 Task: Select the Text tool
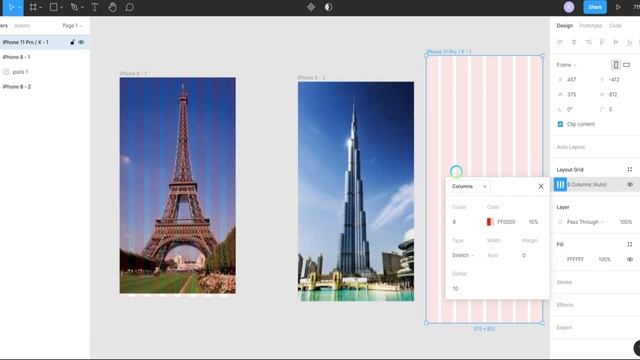[95, 7]
